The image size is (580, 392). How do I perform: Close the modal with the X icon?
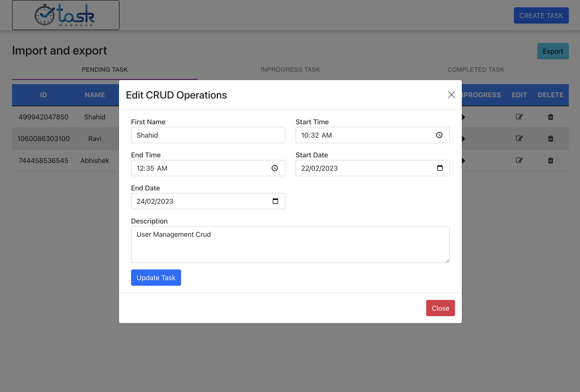(451, 95)
